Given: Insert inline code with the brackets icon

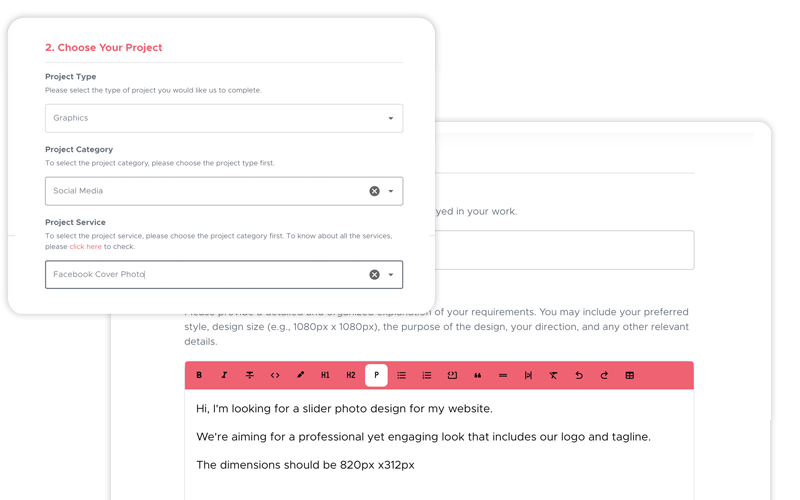Looking at the screenshot, I should pos(275,375).
